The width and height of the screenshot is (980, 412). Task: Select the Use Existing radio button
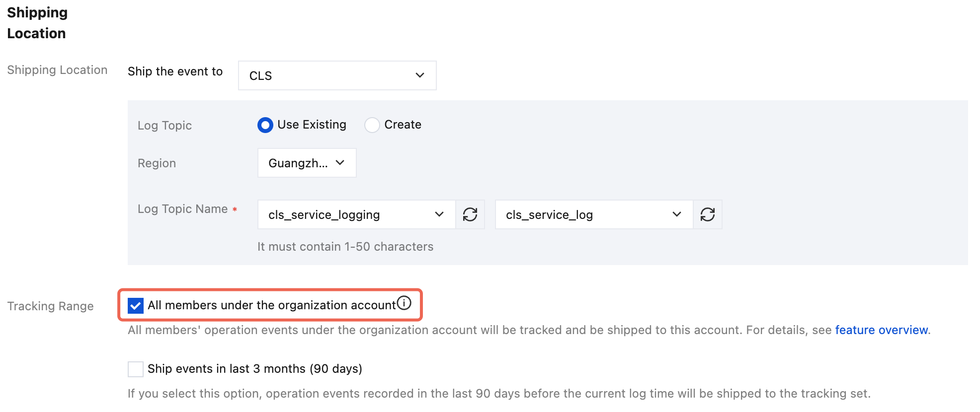pyautogui.click(x=265, y=125)
